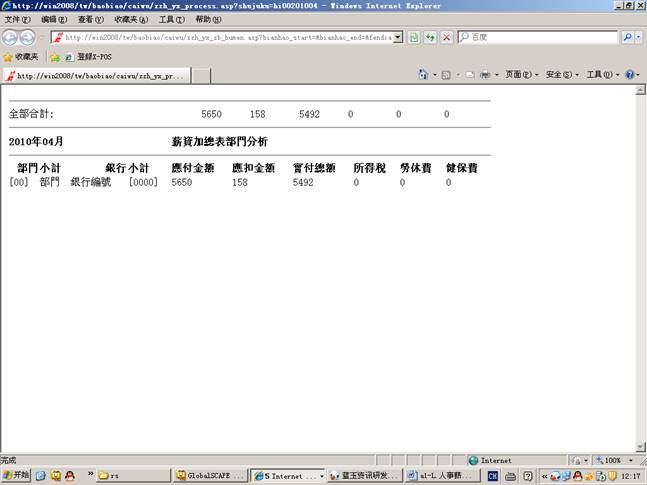The width and height of the screenshot is (647, 485).
Task: Open the 页面 (Page) dropdown menu
Action: click(x=521, y=75)
